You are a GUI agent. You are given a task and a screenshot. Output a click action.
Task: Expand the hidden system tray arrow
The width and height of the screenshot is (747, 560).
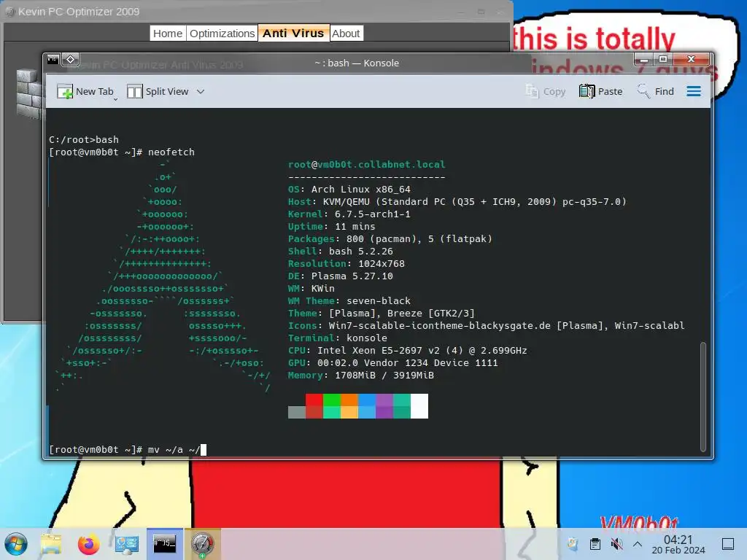(x=638, y=544)
